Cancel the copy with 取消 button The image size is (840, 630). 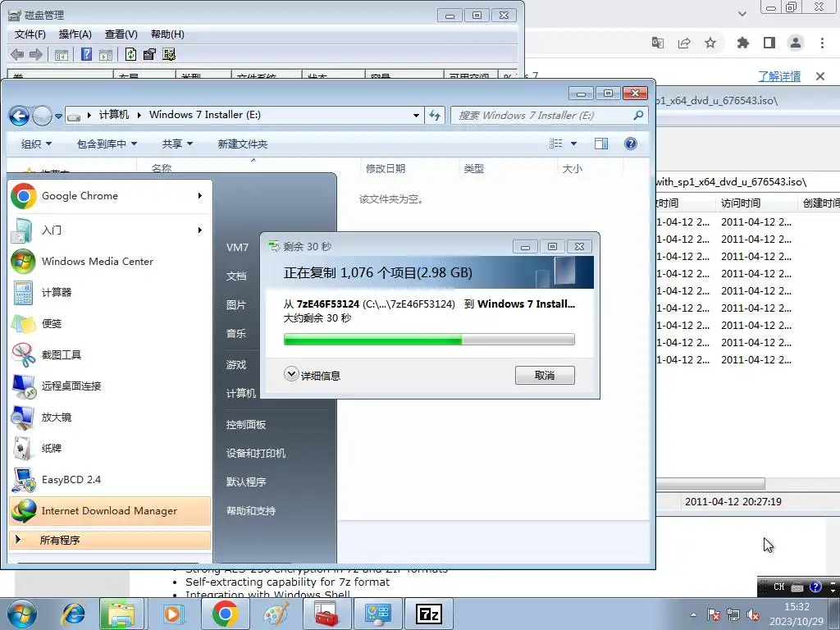pyautogui.click(x=545, y=376)
